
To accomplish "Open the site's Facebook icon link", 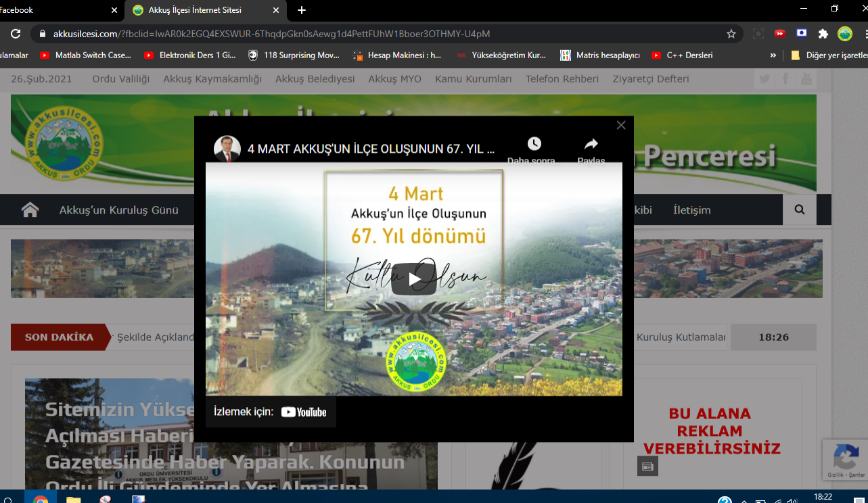I will pos(785,79).
